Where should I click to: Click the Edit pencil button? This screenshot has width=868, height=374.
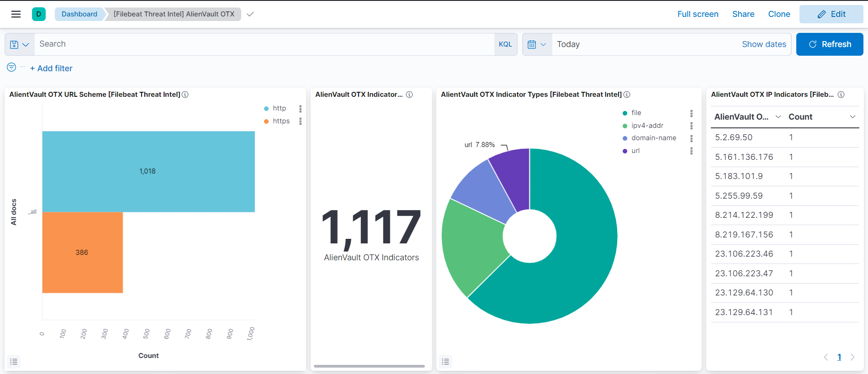click(831, 14)
